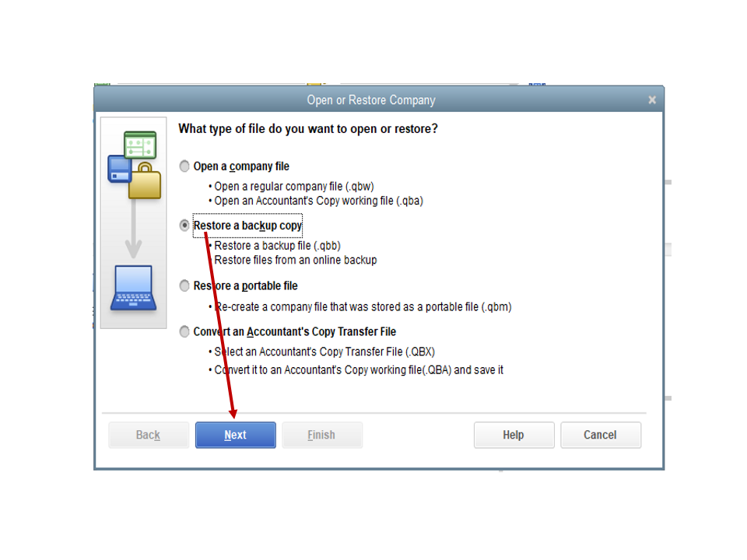Click the Finish button

[x=322, y=435]
